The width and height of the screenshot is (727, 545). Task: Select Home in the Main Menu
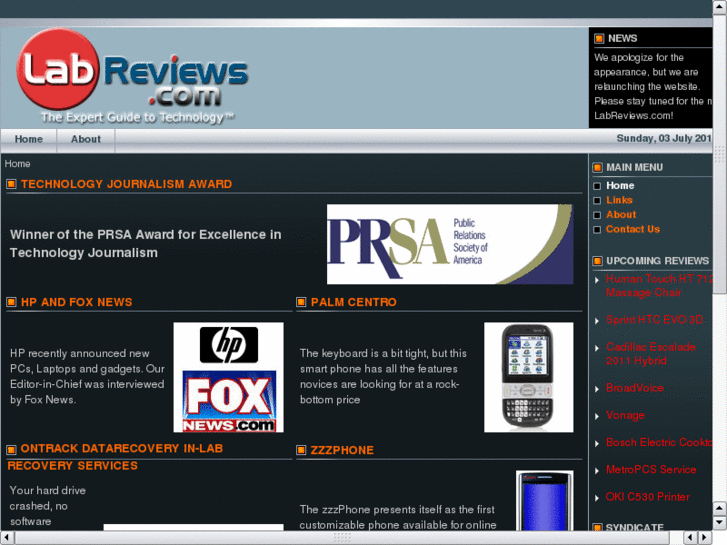click(x=620, y=186)
